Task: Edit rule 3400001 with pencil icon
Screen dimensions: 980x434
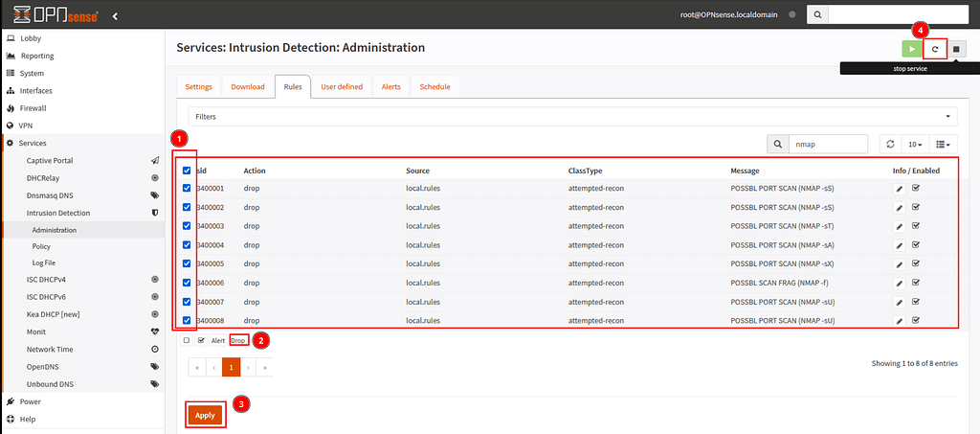Action: (x=899, y=189)
